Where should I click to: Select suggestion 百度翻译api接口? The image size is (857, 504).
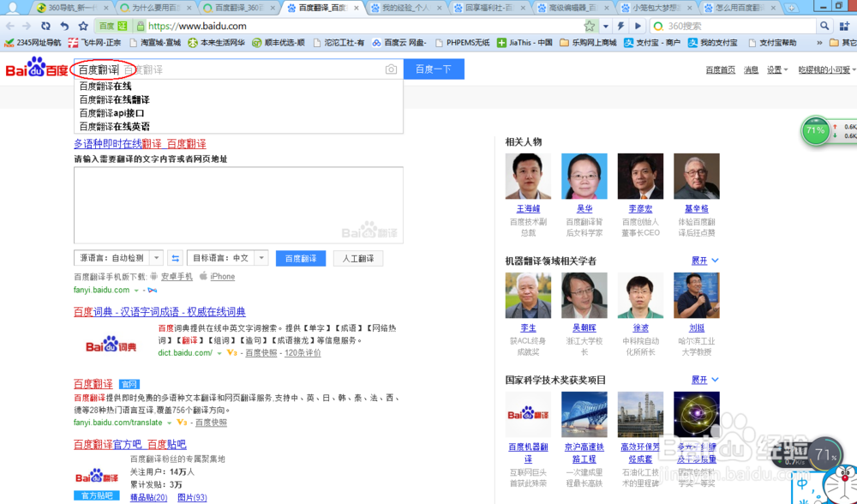pos(112,113)
